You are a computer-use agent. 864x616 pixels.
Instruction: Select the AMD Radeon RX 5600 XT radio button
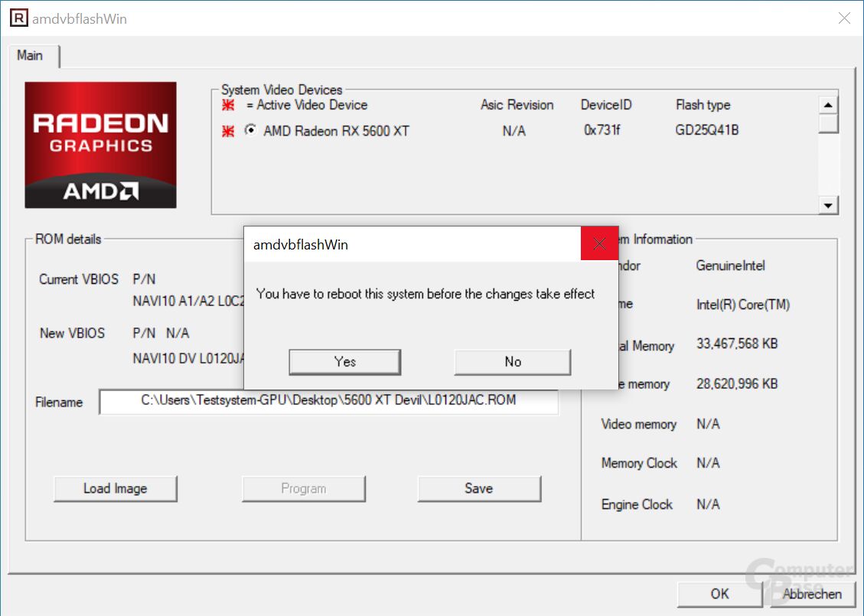pos(251,130)
